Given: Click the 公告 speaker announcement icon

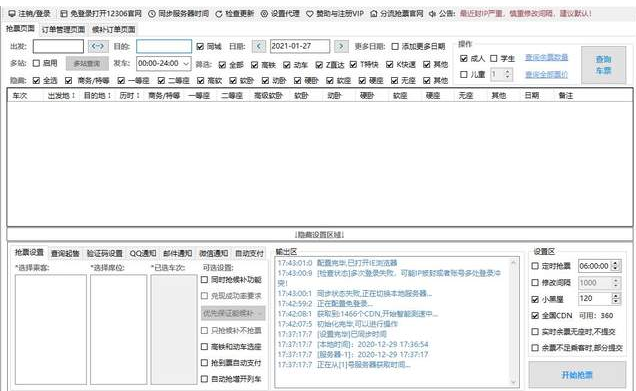Looking at the screenshot, I should 432,14.
